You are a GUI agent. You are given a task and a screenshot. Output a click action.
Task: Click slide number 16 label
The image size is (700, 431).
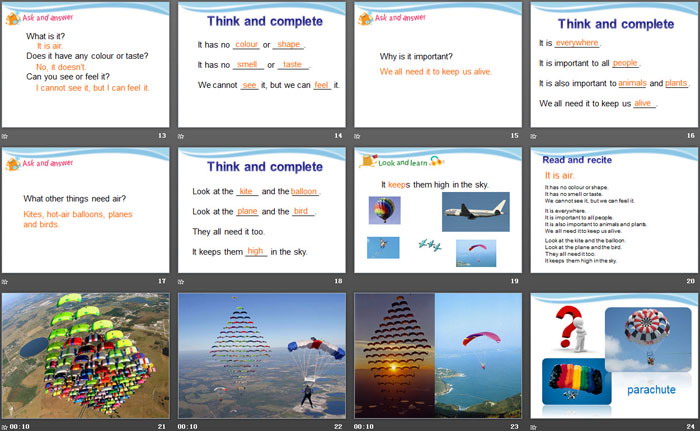coord(691,135)
